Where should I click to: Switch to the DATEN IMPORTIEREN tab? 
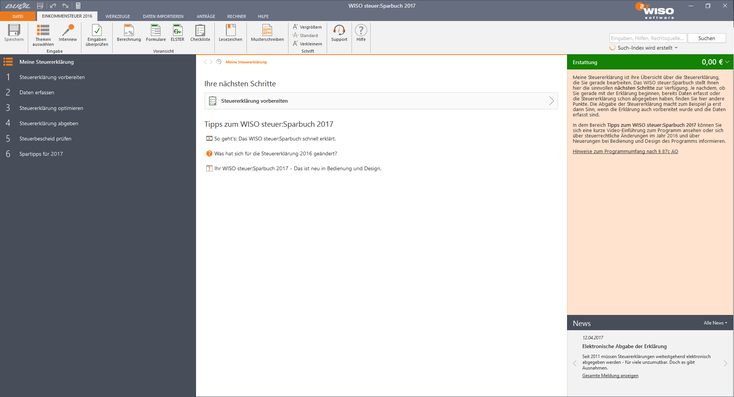coord(163,16)
